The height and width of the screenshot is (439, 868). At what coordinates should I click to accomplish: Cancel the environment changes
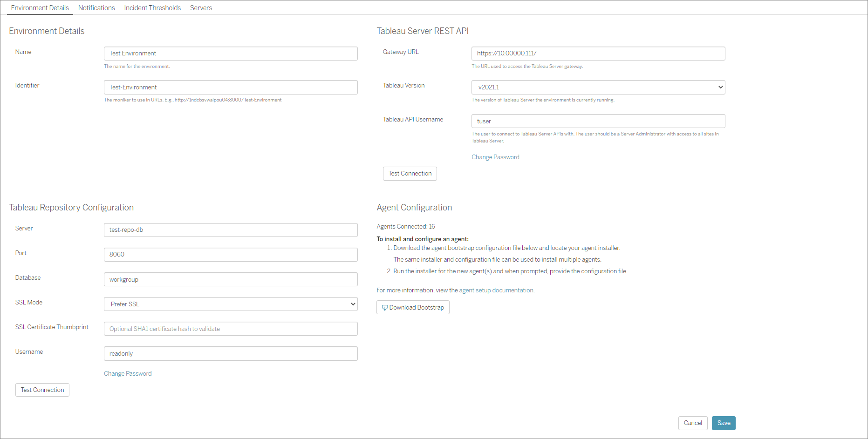pyautogui.click(x=693, y=423)
